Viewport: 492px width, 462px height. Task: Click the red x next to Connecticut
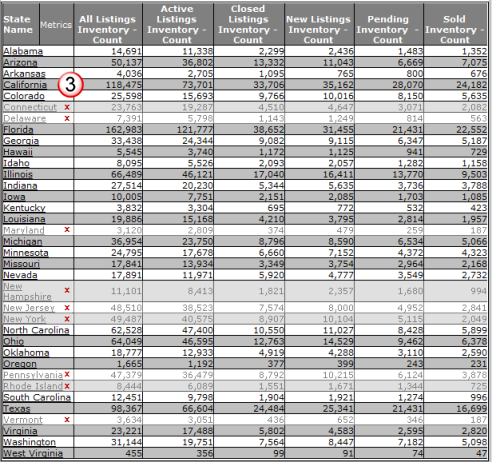(x=67, y=107)
